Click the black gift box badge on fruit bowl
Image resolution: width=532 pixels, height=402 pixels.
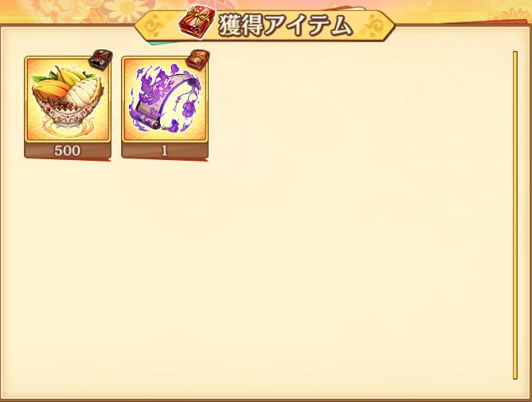coord(100,60)
